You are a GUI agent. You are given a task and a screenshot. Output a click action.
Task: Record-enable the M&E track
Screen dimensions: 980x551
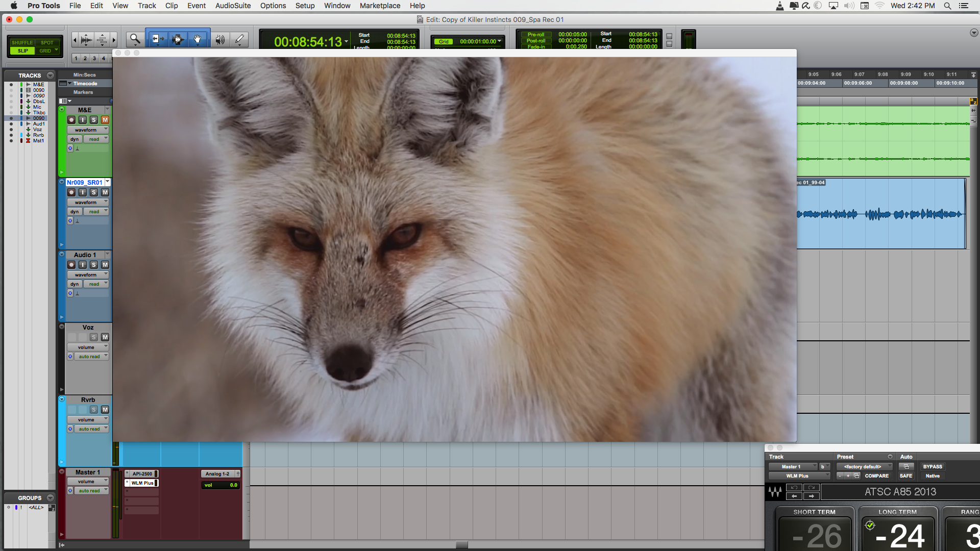point(71,120)
